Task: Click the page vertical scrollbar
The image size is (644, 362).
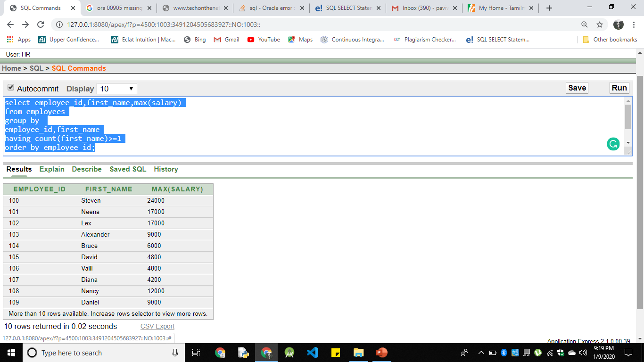Action: pos(640,192)
